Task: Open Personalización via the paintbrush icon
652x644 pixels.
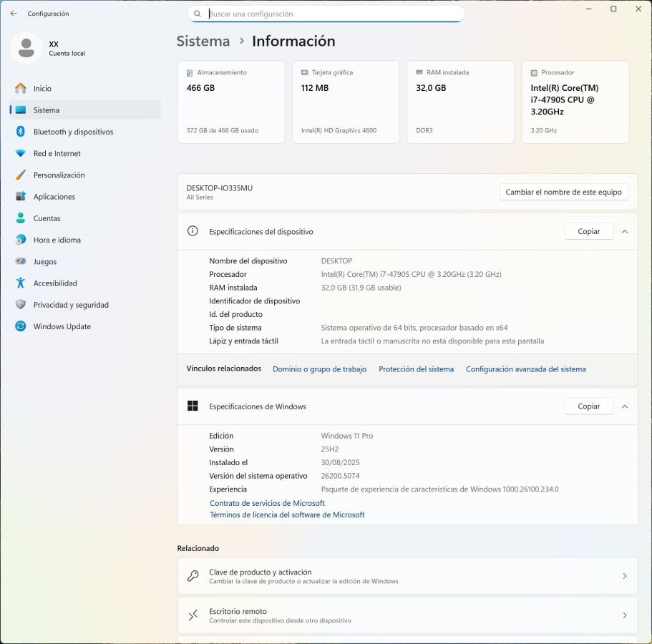Action: pos(21,175)
